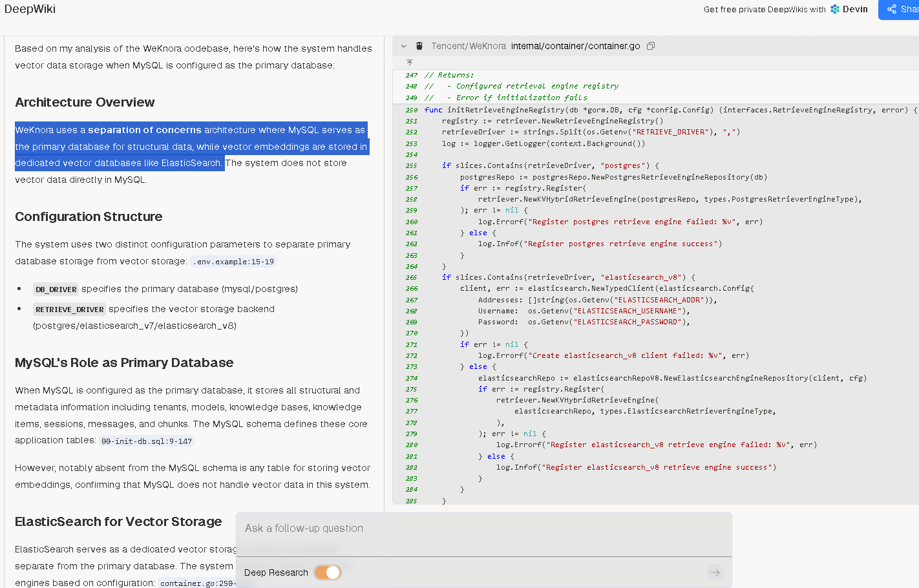Click the Devin logo icon
Screen dimensions: 919x588
(835, 9)
